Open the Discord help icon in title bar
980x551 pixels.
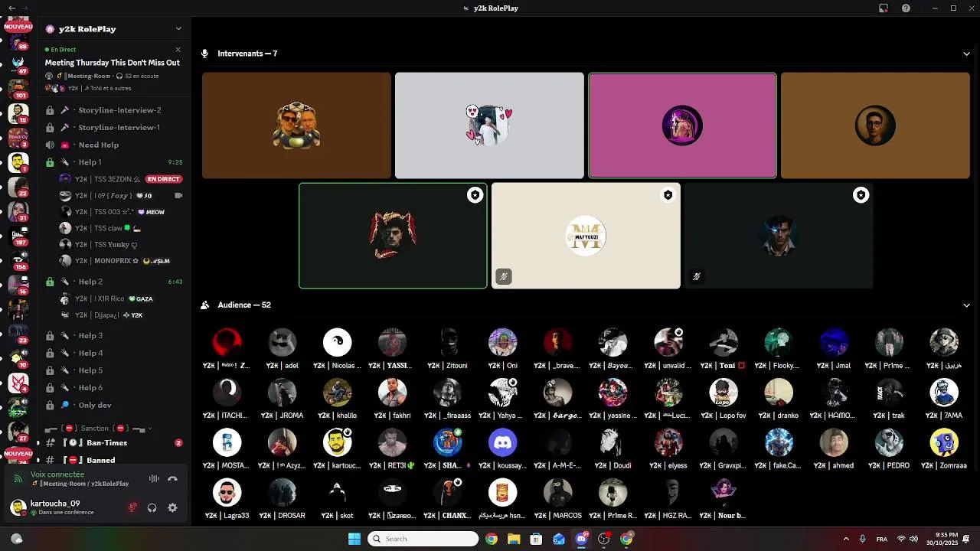click(906, 8)
